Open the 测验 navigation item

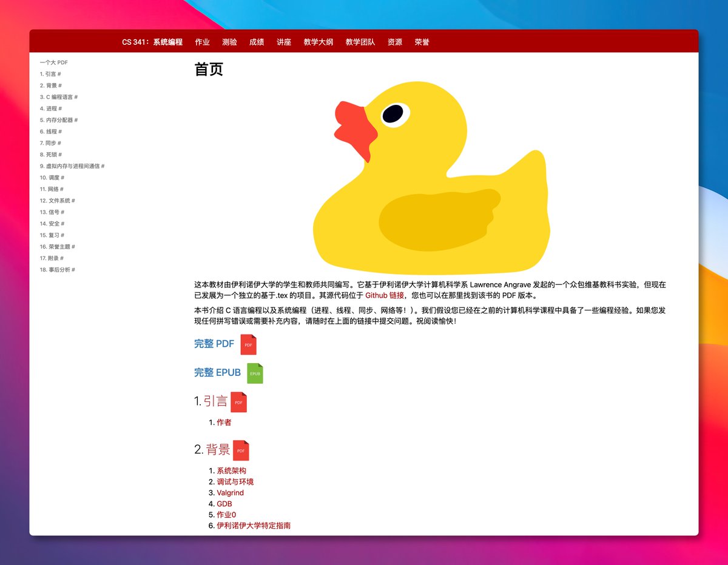click(229, 42)
